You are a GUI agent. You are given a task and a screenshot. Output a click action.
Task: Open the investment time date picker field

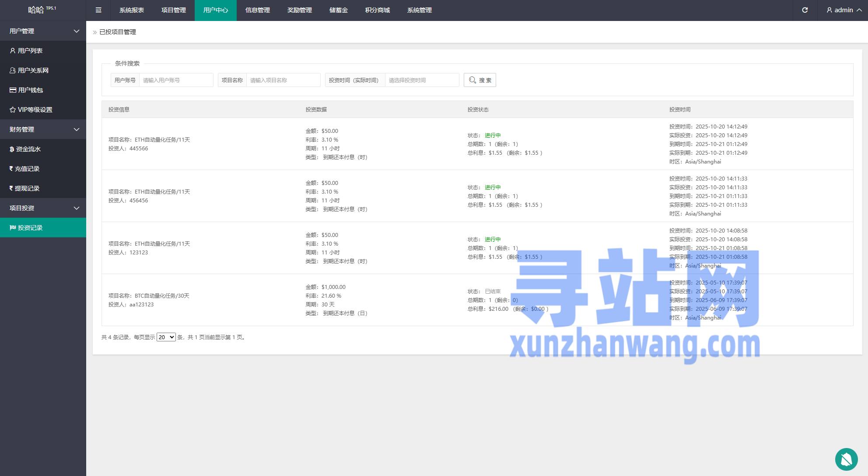coord(421,80)
